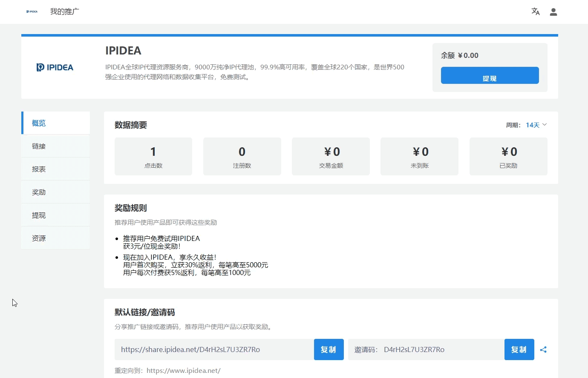Click the 周期: period label
This screenshot has height=378, width=588.
coord(513,125)
